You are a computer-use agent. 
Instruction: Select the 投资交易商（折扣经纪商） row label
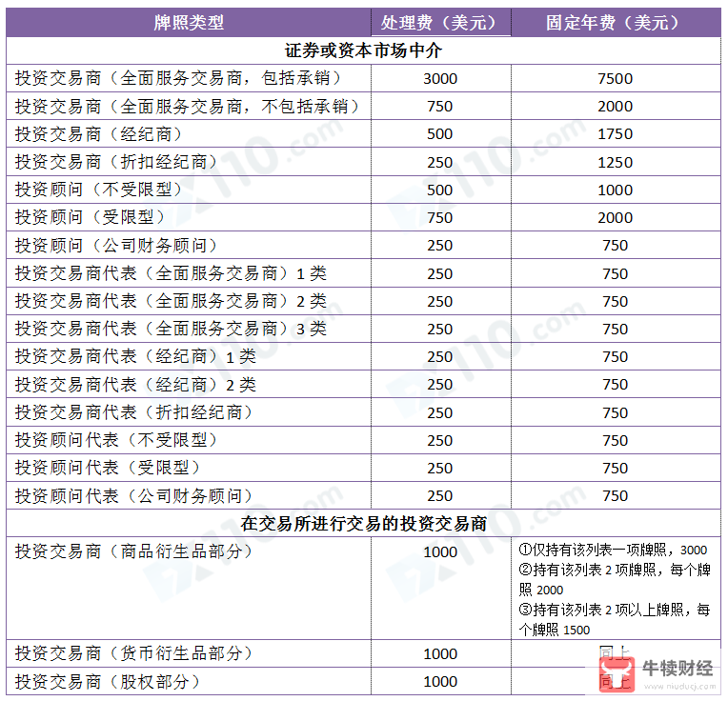tap(118, 162)
